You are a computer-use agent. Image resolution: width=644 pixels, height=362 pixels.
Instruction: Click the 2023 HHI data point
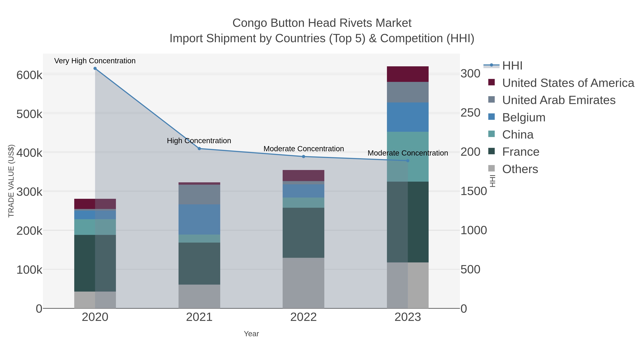click(408, 161)
